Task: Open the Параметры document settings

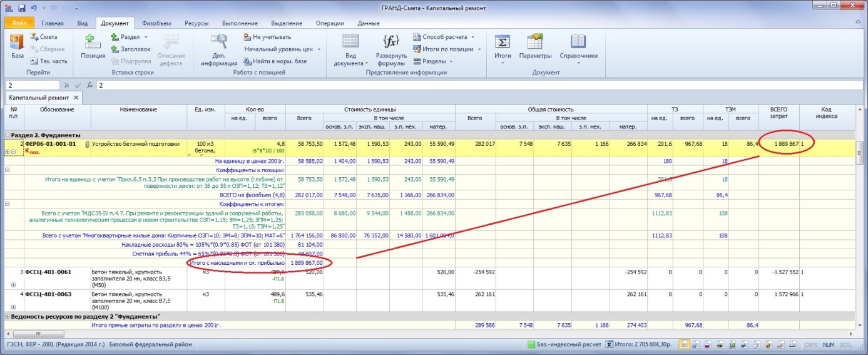Action: point(534,48)
